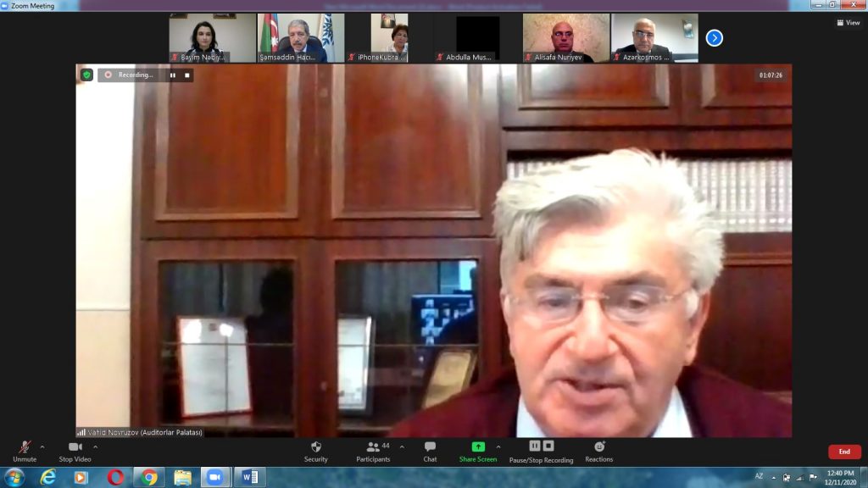
Task: Stop Video using the camera button
Action: click(75, 449)
